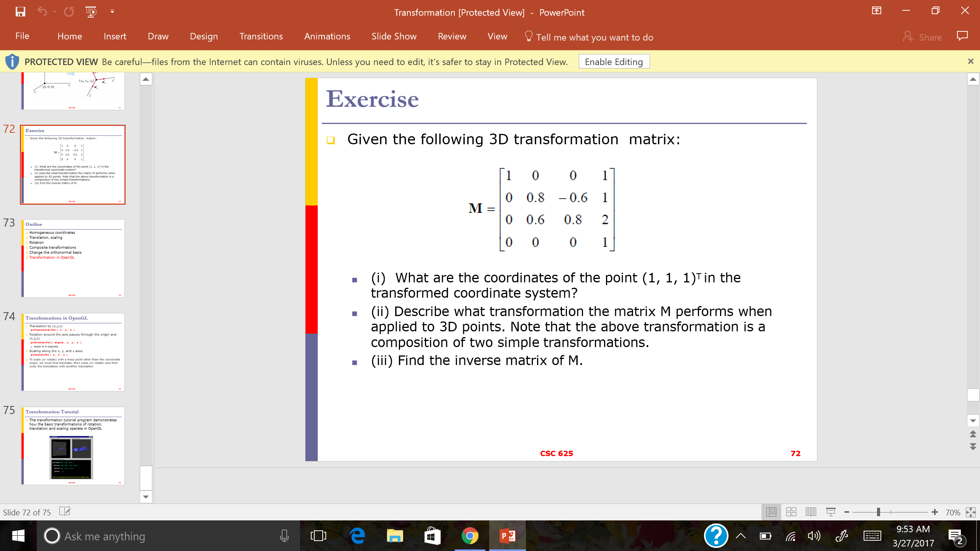
Task: Click the Enable Editing button
Action: [614, 62]
